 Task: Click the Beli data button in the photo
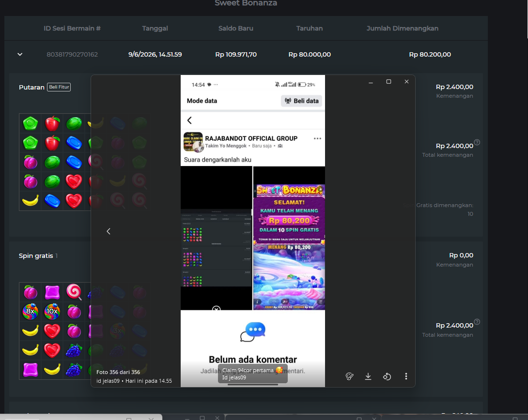click(x=302, y=101)
